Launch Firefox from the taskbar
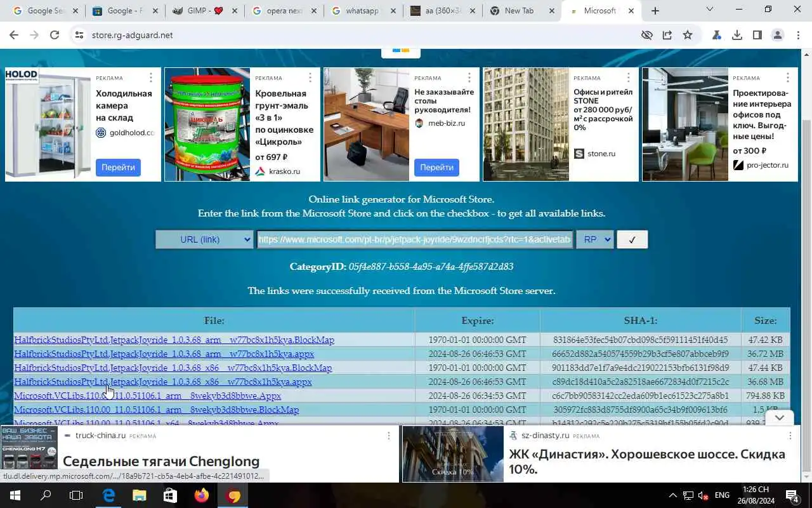Screen dimensions: 812x508 coord(202,495)
